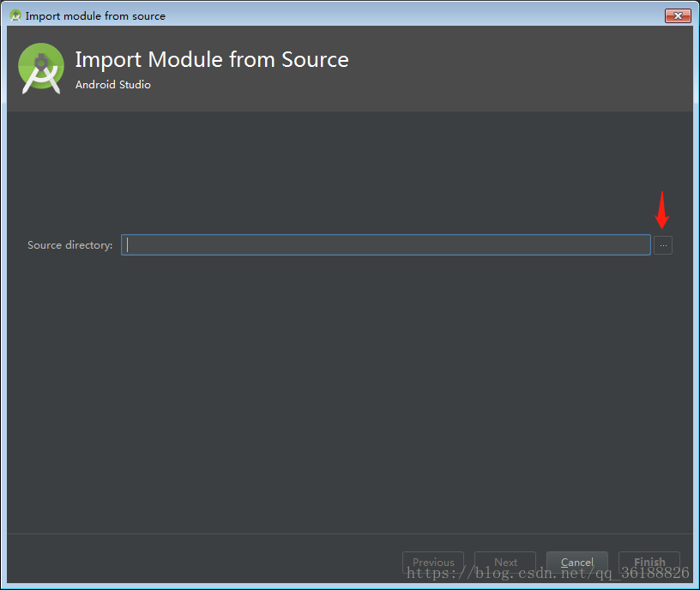
Task: Click the window title "Import module from source"
Action: point(95,15)
